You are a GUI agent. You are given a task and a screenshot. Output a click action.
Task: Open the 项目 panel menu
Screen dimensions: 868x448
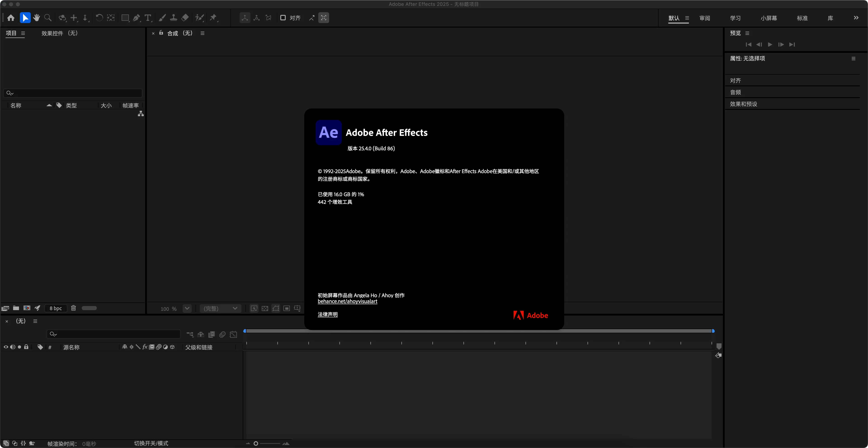tap(23, 33)
